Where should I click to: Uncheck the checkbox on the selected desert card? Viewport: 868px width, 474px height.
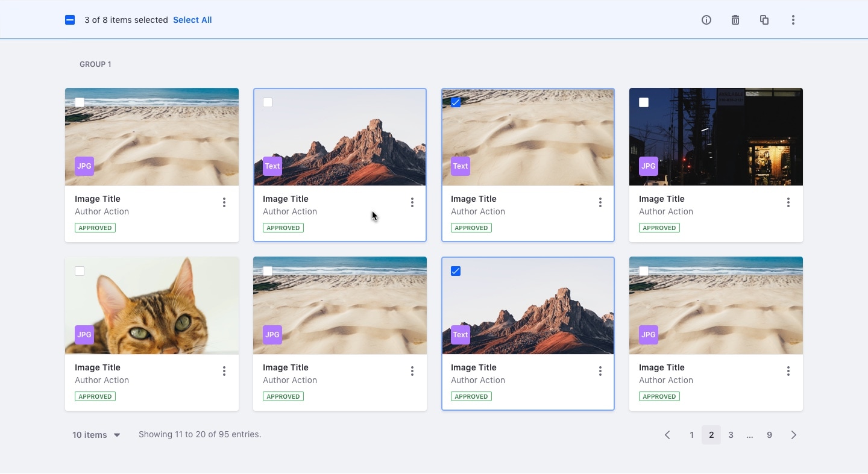(455, 102)
